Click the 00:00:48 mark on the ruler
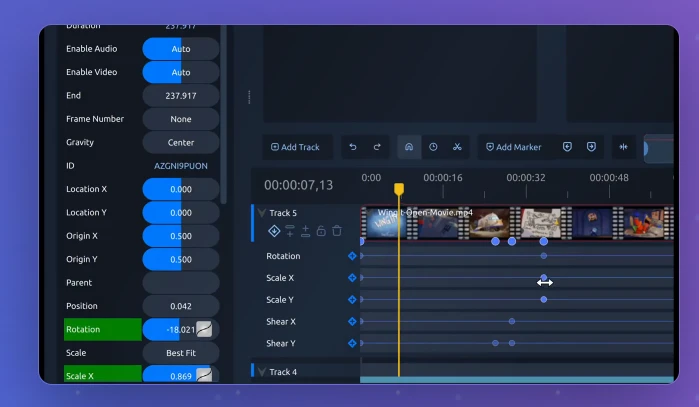 (x=609, y=178)
